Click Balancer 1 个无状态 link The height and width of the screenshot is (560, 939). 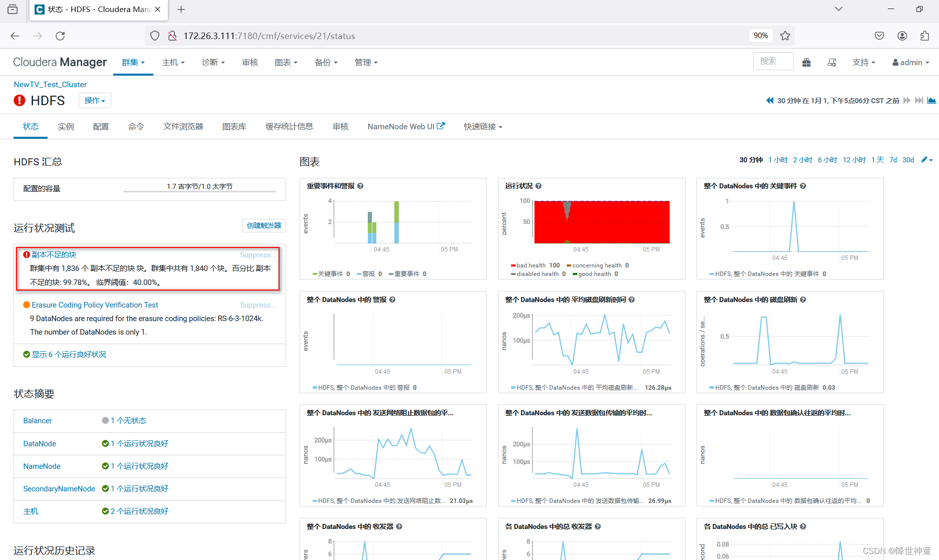[x=128, y=420]
